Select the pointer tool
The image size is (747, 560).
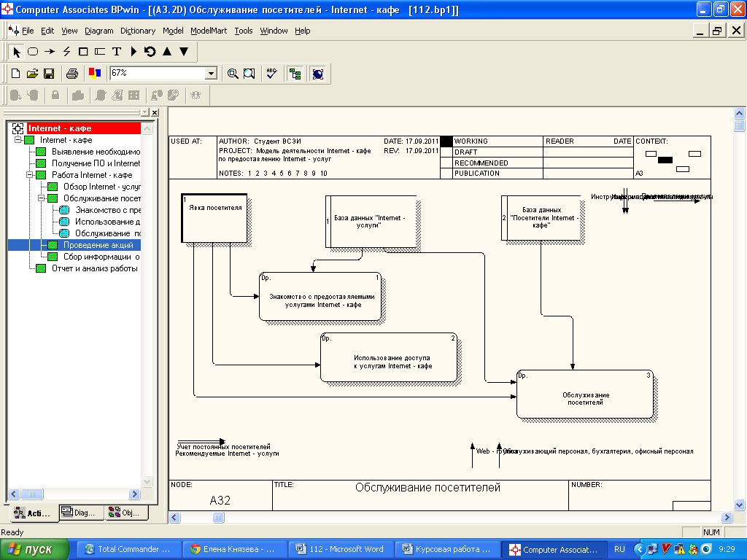tap(17, 52)
